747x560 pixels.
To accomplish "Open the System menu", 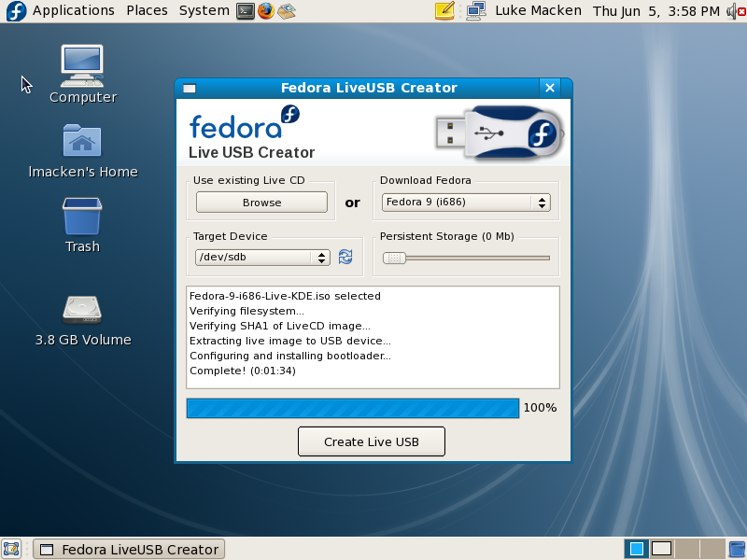I will coord(204,10).
